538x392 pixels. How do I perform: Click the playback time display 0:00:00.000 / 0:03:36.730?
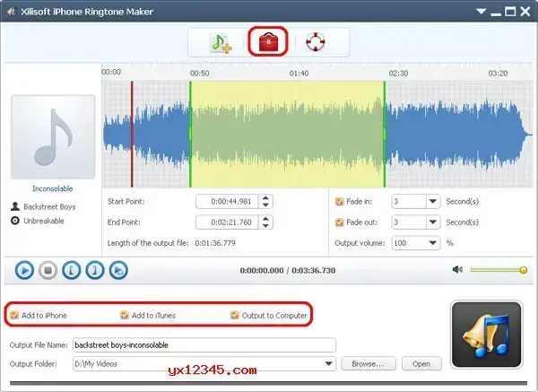tap(288, 271)
